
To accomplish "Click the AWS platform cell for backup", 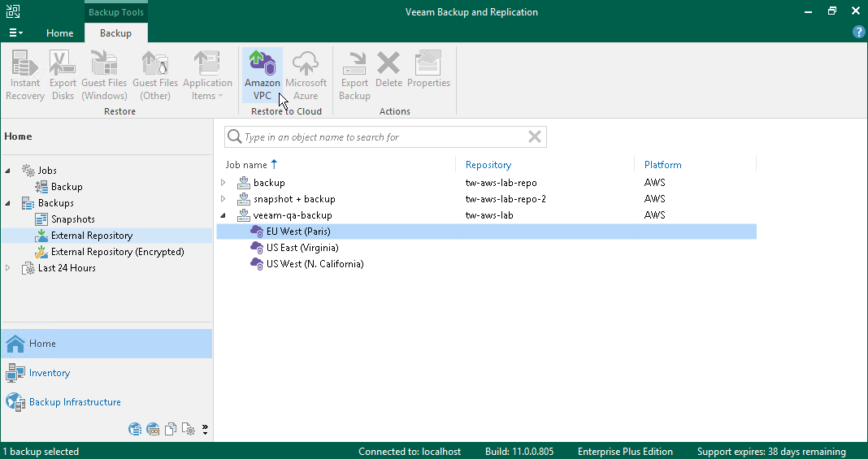I will pos(654,183).
